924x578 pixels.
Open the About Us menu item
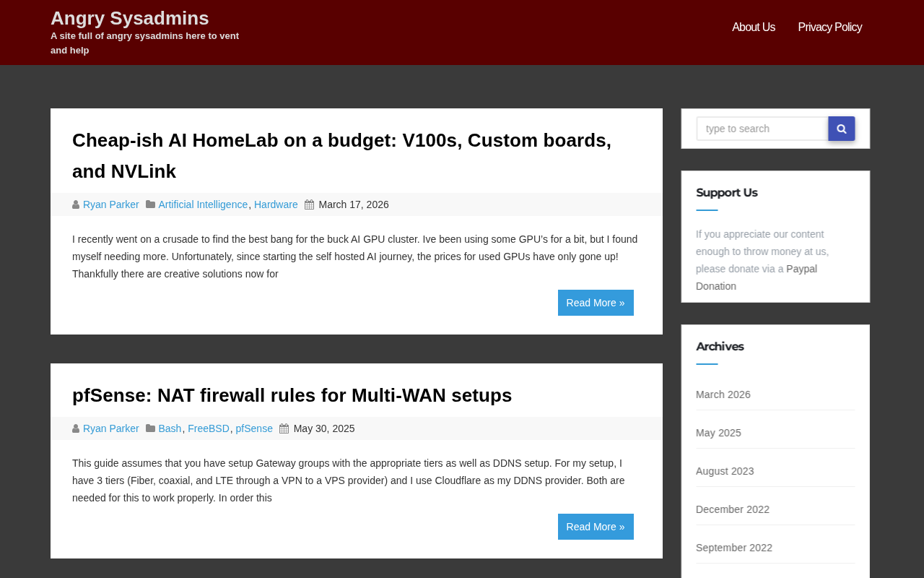tap(754, 27)
